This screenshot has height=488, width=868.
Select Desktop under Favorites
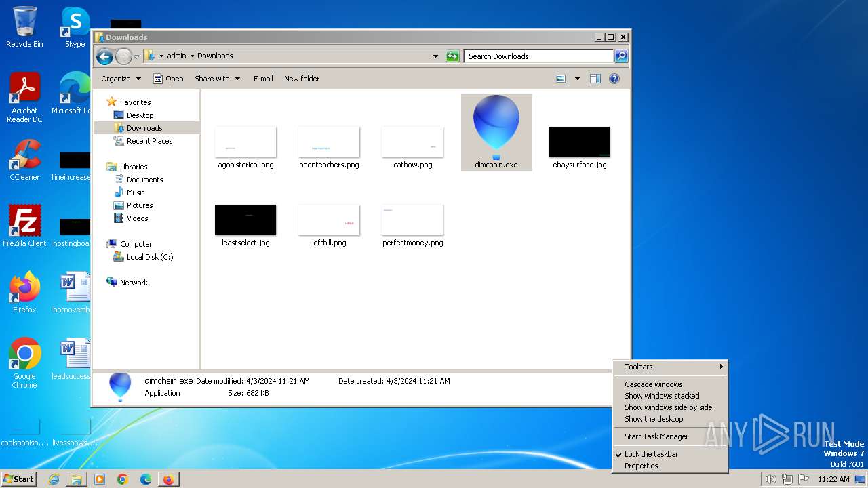tap(134, 115)
